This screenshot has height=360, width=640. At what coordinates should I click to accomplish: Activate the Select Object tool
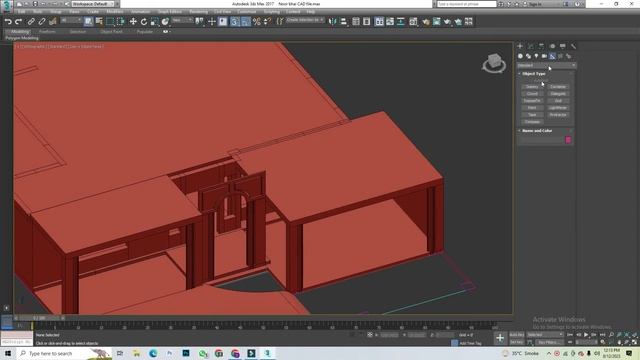point(89,22)
